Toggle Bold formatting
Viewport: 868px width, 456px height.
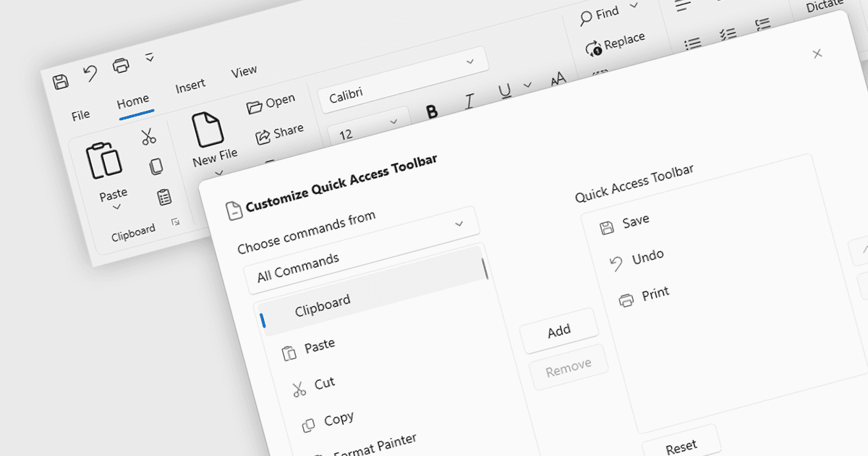(433, 111)
